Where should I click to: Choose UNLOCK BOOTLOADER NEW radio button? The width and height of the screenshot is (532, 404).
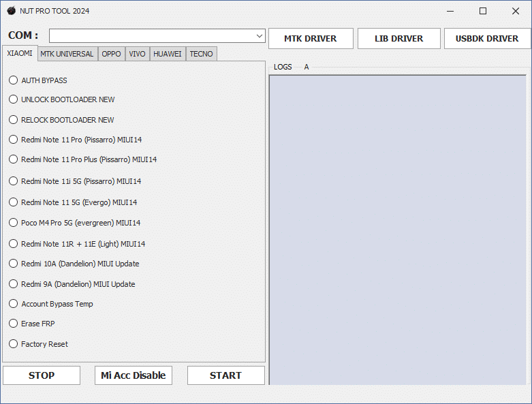[x=14, y=99]
